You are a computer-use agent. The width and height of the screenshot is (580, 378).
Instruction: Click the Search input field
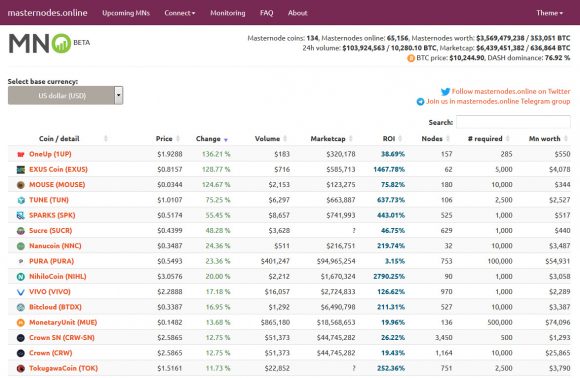pyautogui.click(x=513, y=122)
